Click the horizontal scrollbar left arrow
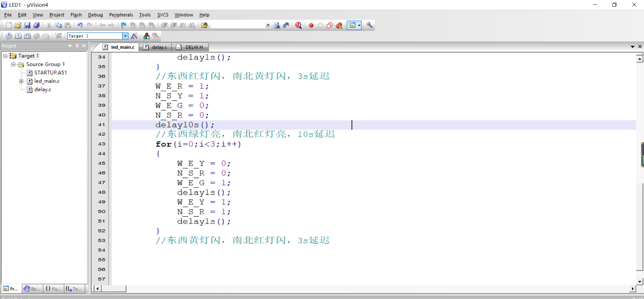The height and width of the screenshot is (299, 644). click(97, 289)
